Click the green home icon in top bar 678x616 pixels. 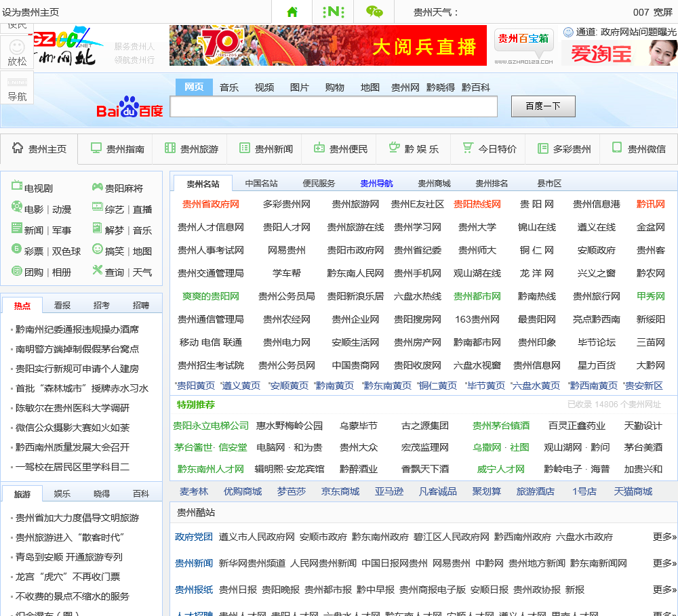(x=292, y=12)
